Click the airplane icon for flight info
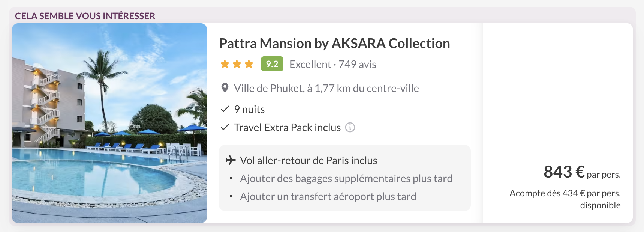 pos(231,160)
